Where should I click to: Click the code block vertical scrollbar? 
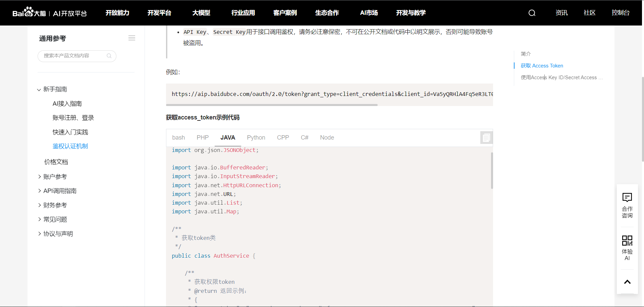coord(492,170)
